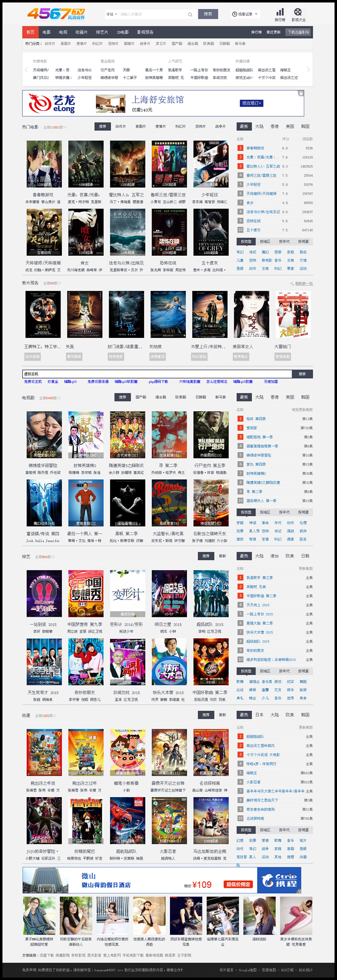Expand 全部864部 variety shows list
Viewport: 337px width, 980px height.
tap(45, 557)
